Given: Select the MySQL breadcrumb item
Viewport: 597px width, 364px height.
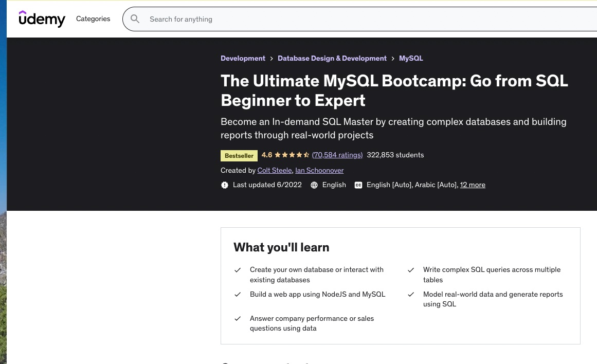Looking at the screenshot, I should (411, 58).
